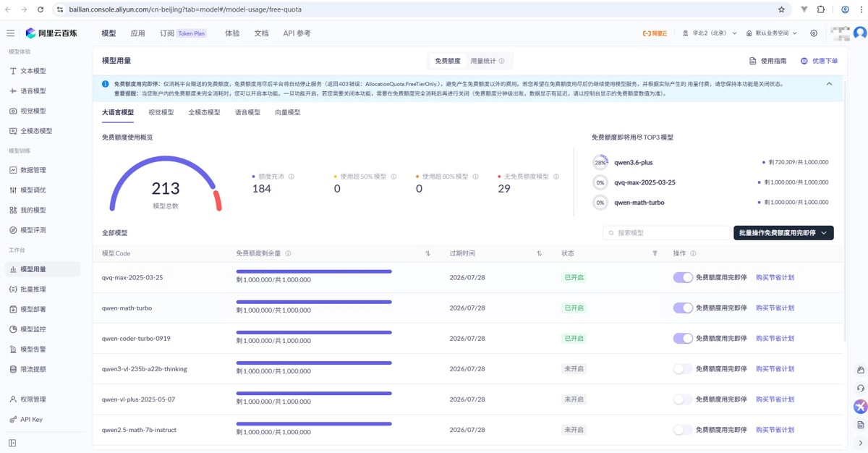The image size is (868, 453).
Task: Click 购买节省计划 for qwen-math-turbo
Action: pyautogui.click(x=775, y=308)
